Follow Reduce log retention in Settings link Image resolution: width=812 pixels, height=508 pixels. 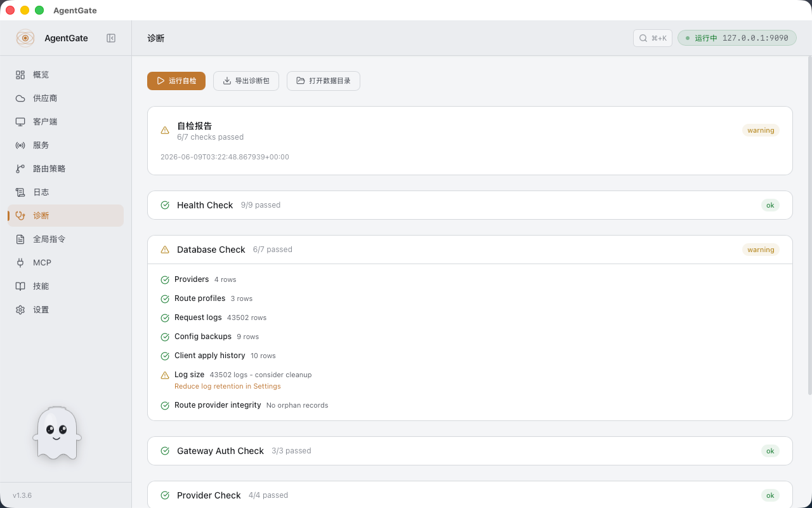pyautogui.click(x=228, y=386)
